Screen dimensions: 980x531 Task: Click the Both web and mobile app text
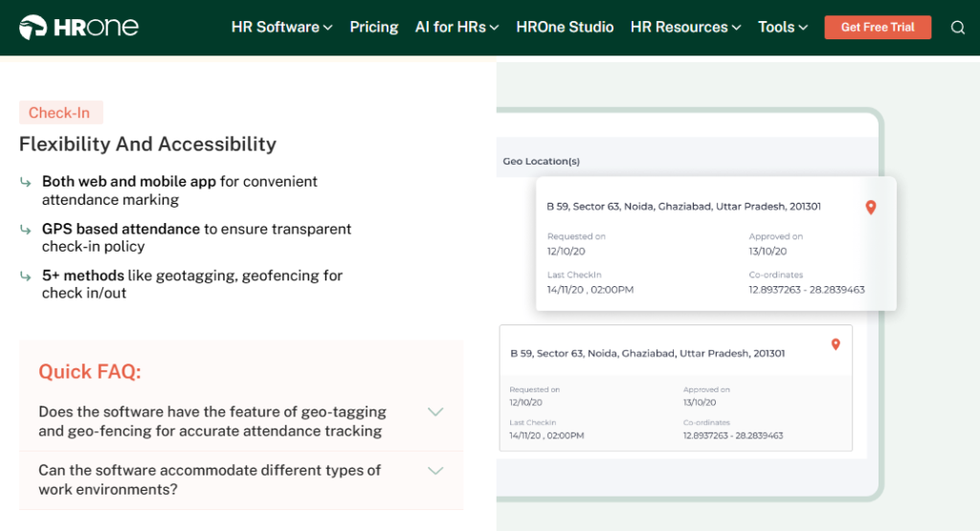179,190
